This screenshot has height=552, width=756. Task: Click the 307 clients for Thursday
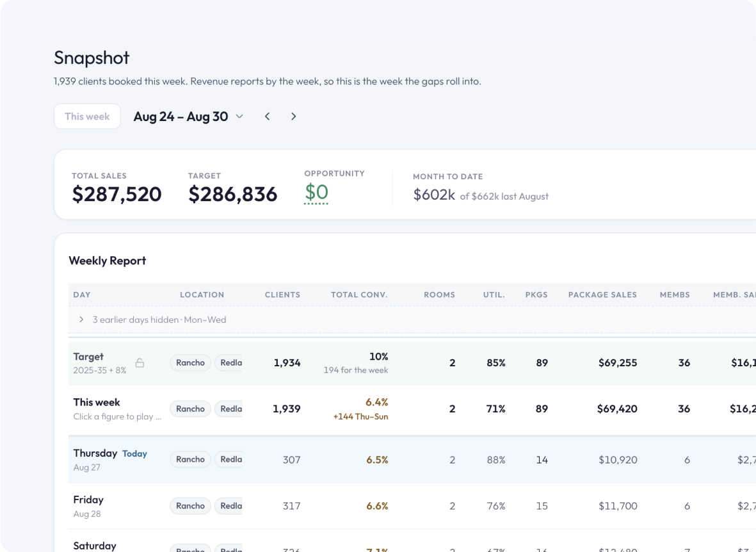pos(292,460)
